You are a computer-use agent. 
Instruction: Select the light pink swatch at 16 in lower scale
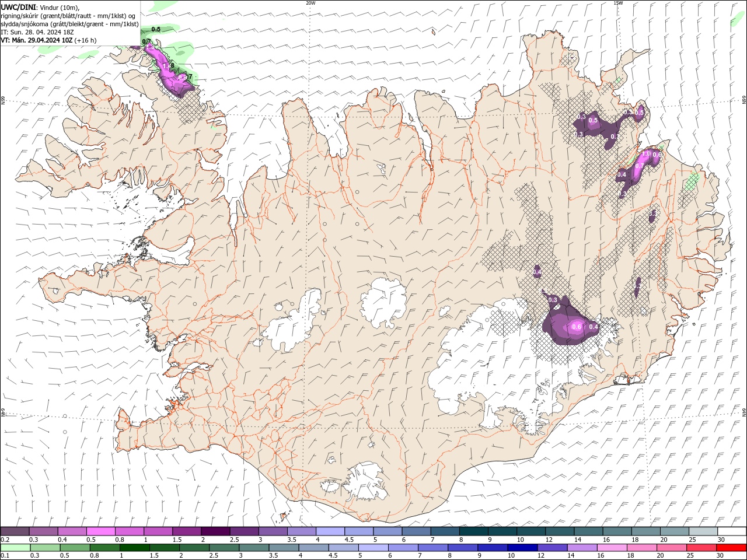click(612, 548)
